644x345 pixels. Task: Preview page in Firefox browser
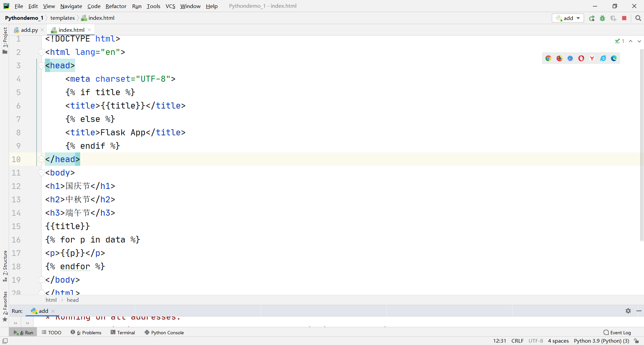(x=559, y=59)
